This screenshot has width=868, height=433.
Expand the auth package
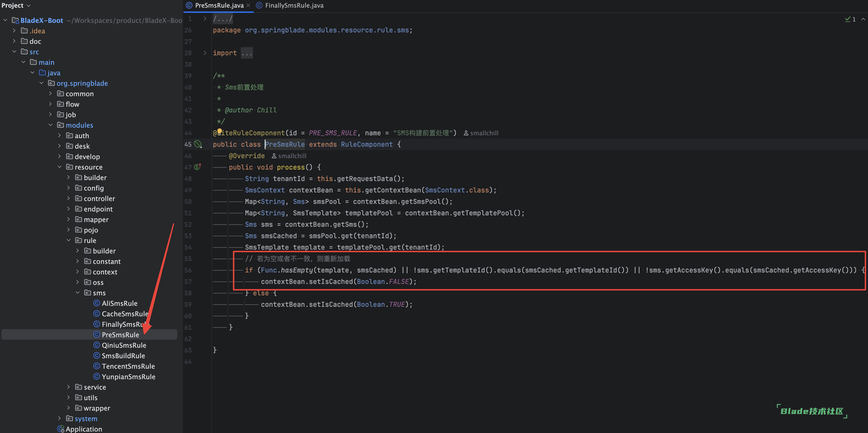point(60,135)
